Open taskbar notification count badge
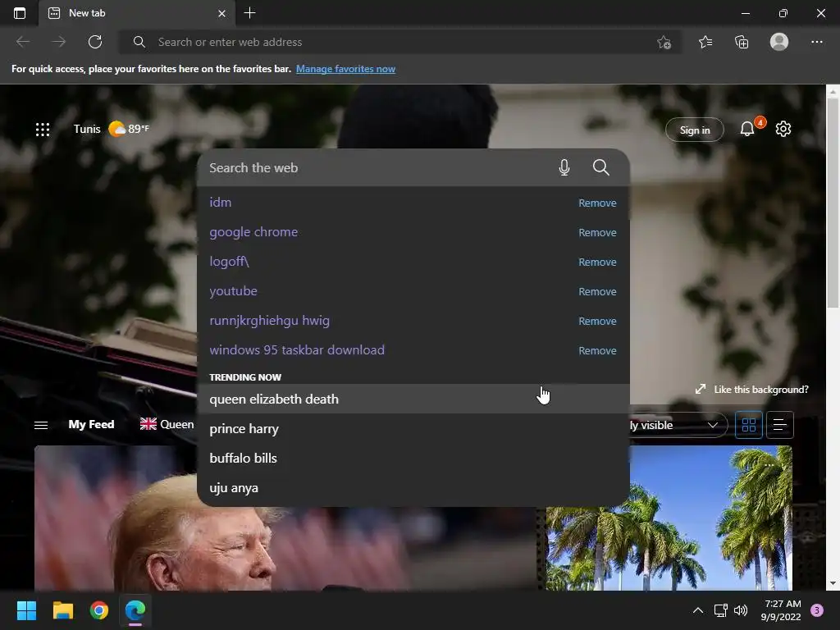Viewport: 840px width, 630px height. 817,610
